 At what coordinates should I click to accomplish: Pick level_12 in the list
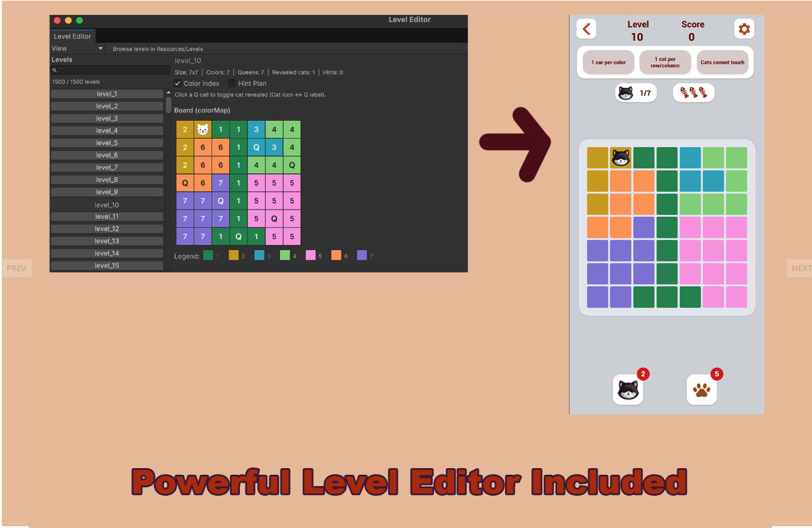click(x=107, y=229)
